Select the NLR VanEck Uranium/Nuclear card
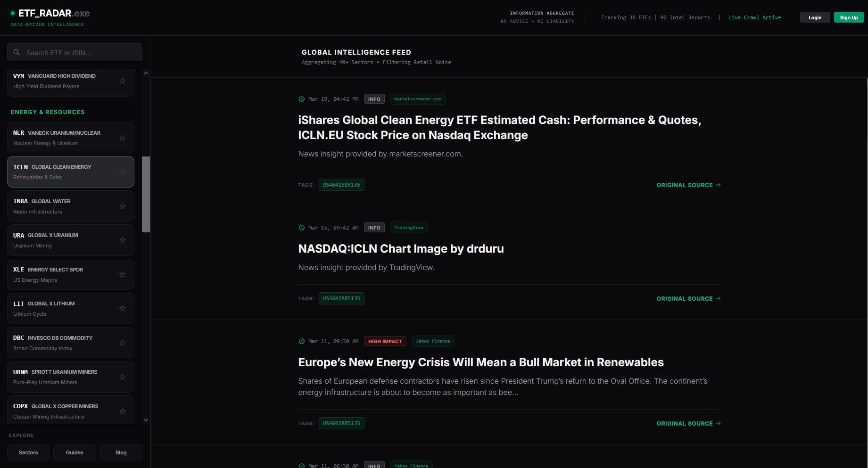The image size is (868, 468). [x=71, y=138]
